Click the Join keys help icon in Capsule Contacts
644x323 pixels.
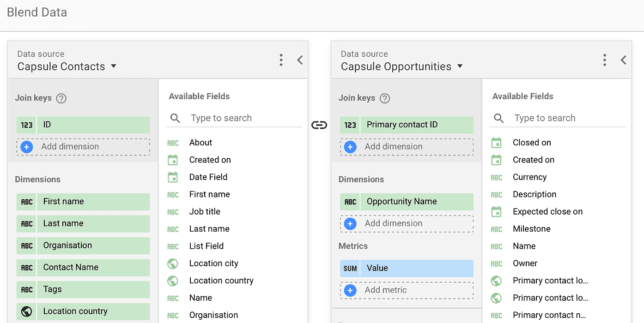[x=61, y=98]
